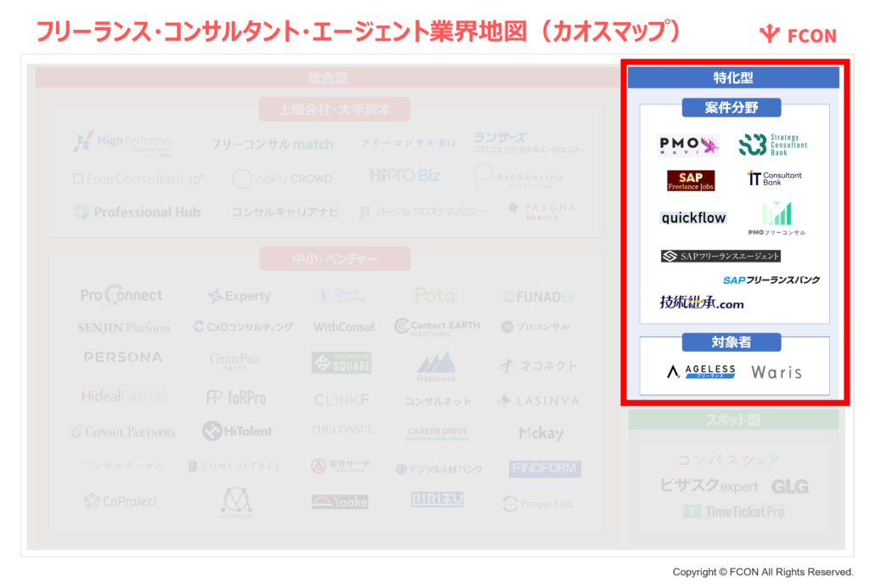
Task: Select the デジタル人材バンク logo
Action: tap(439, 469)
